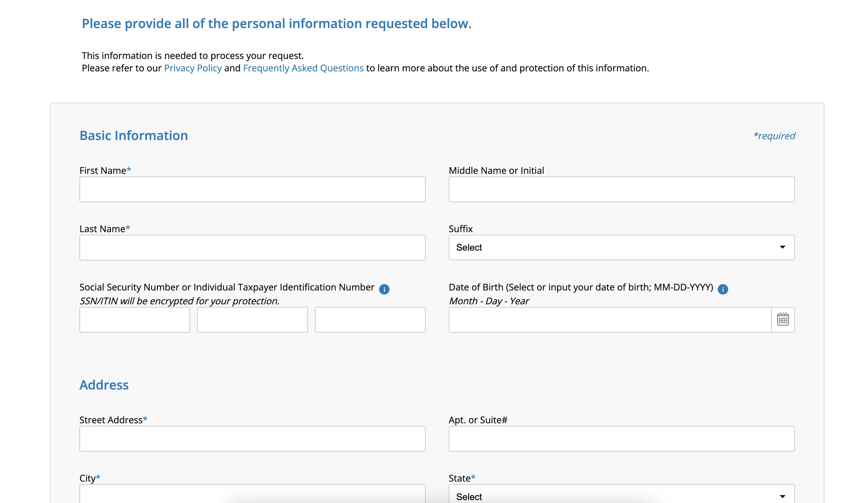868x503 pixels.
Task: Open the Privacy Policy link
Action: 193,68
